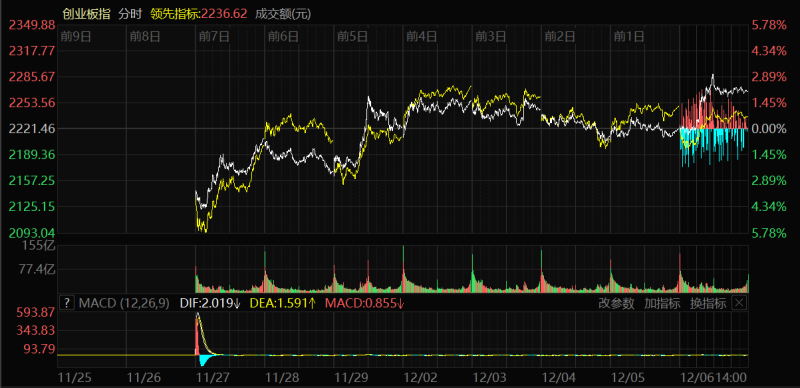Click the 343.83 MACD axis label
Image resolution: width=800 pixels, height=388 pixels.
[x=36, y=330]
